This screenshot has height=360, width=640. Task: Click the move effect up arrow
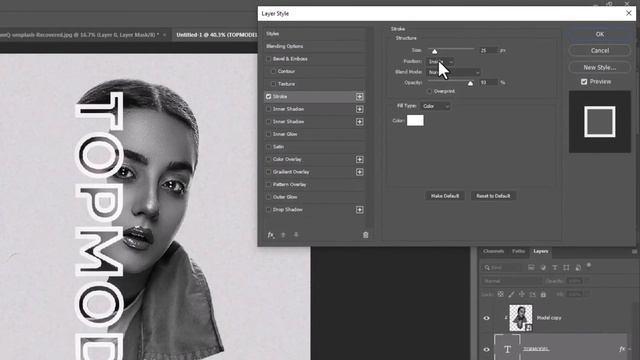click(283, 235)
